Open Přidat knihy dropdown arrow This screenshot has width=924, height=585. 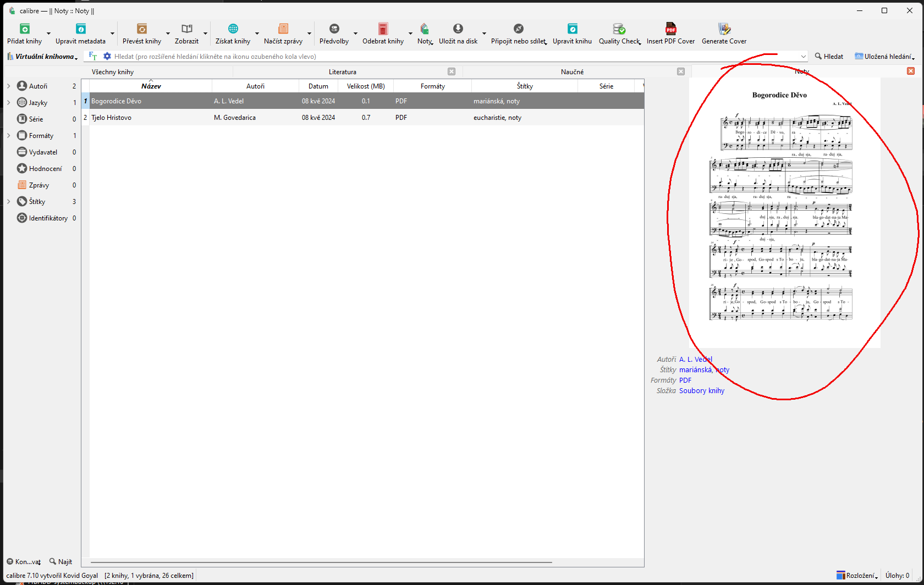(x=48, y=34)
